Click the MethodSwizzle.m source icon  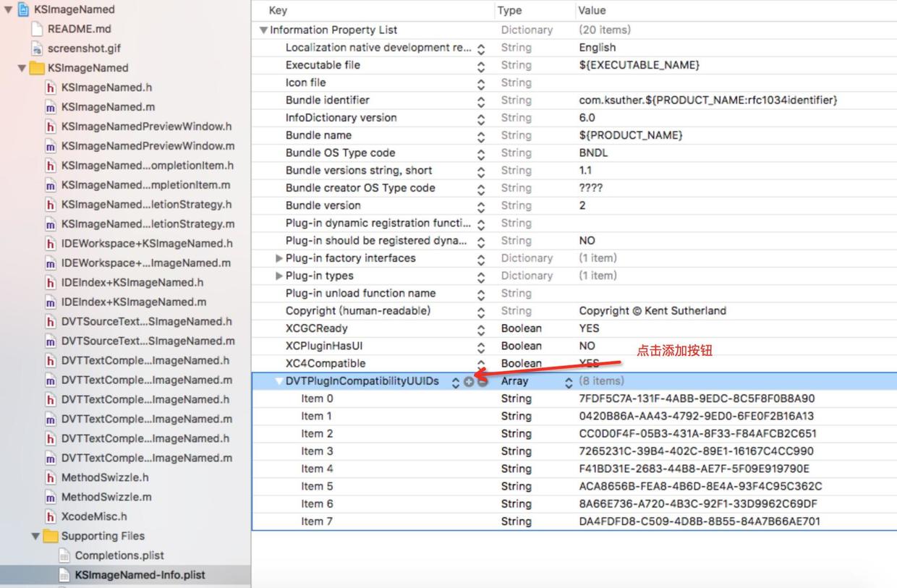[x=50, y=498]
